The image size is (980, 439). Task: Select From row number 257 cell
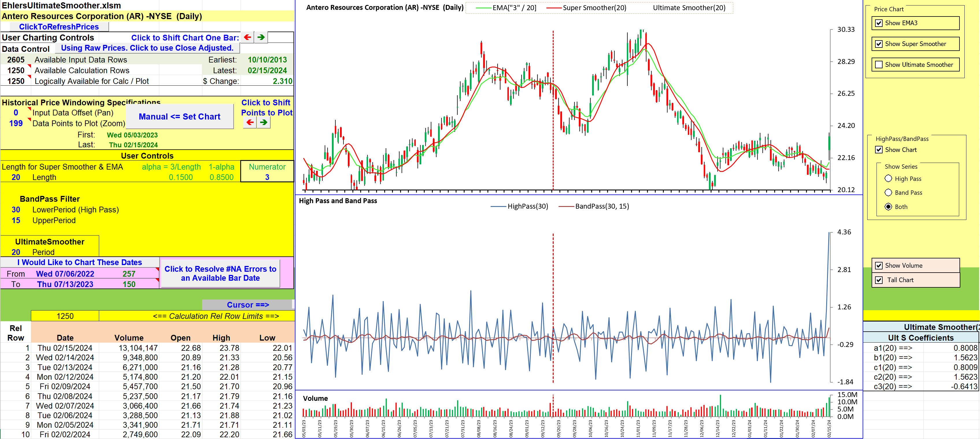[x=129, y=274]
